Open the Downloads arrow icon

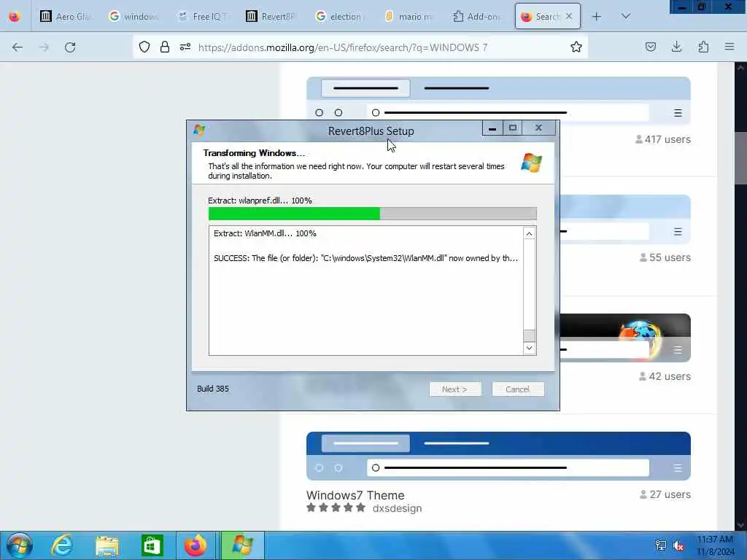click(x=676, y=47)
